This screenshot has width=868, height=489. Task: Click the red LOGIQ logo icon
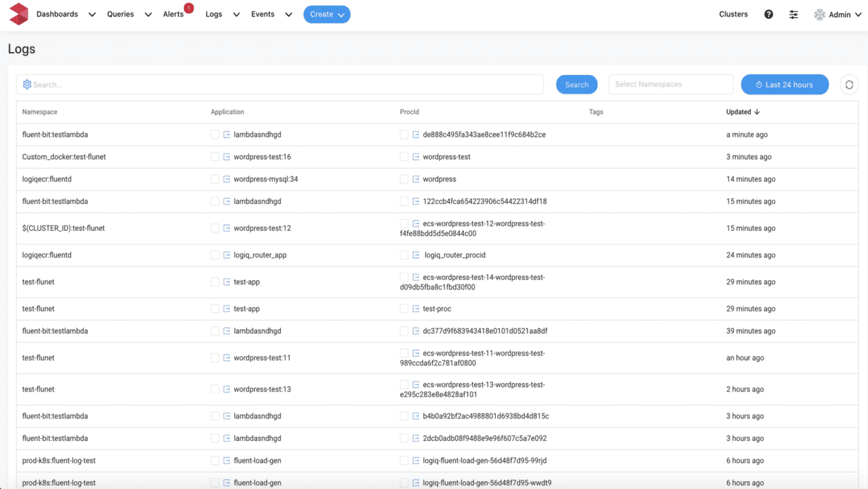19,14
